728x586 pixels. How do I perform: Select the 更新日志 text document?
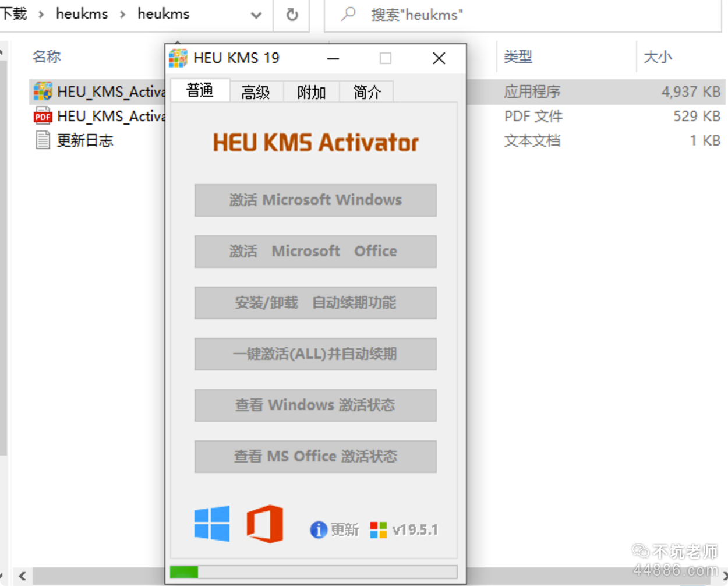tap(84, 140)
